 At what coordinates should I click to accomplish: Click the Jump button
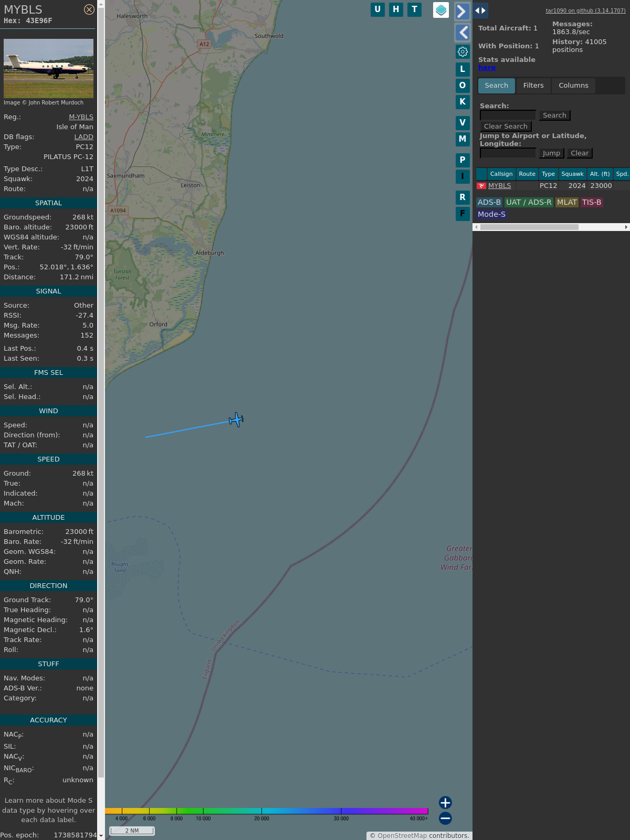(x=551, y=153)
